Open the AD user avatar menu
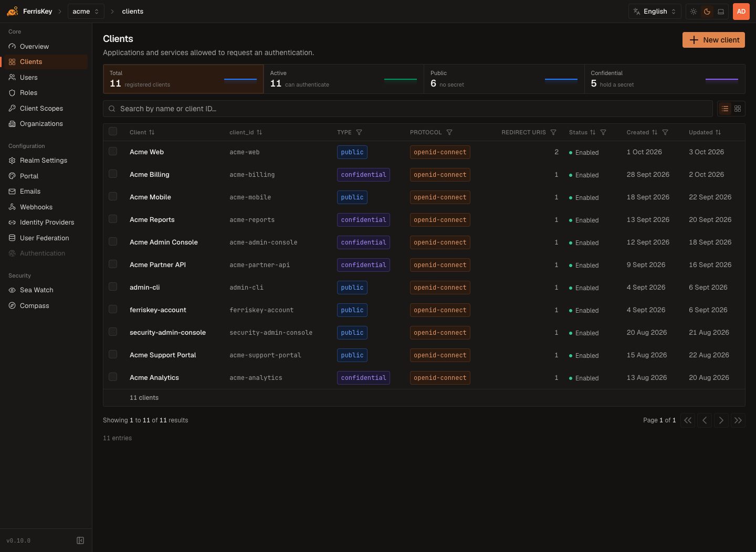The height and width of the screenshot is (552, 756). 741,12
